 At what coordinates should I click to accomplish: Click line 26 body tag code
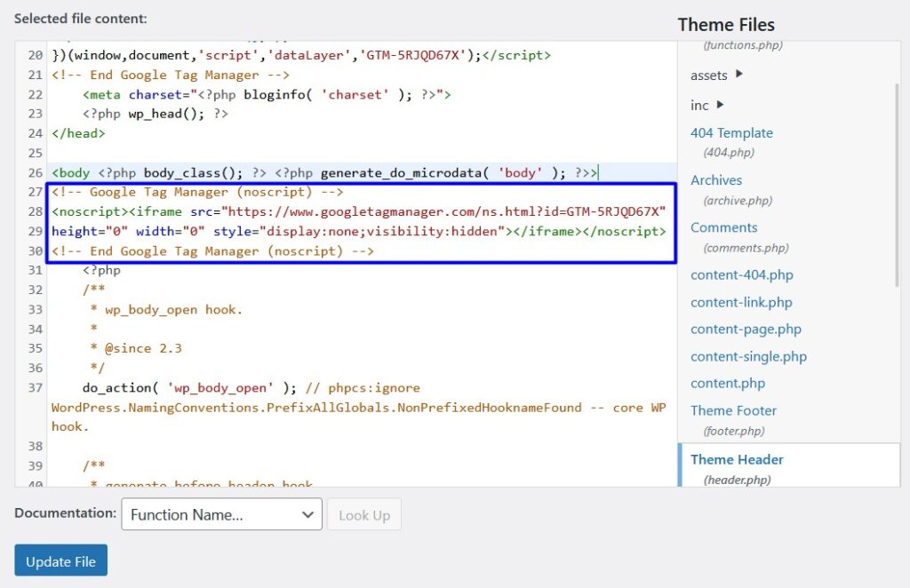(325, 173)
